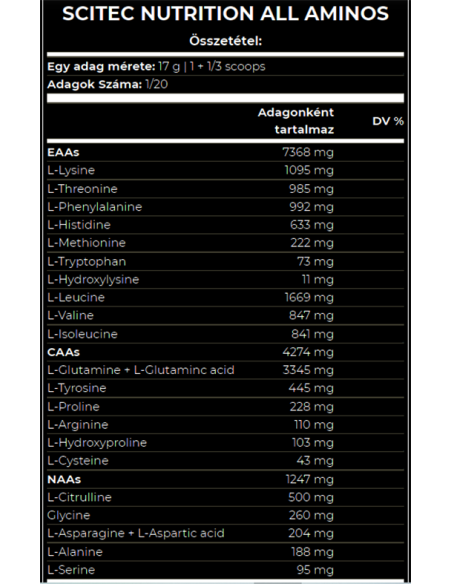The width and height of the screenshot is (452, 584).
Task: Click the L-Tryptophan row label
Action: click(x=87, y=261)
